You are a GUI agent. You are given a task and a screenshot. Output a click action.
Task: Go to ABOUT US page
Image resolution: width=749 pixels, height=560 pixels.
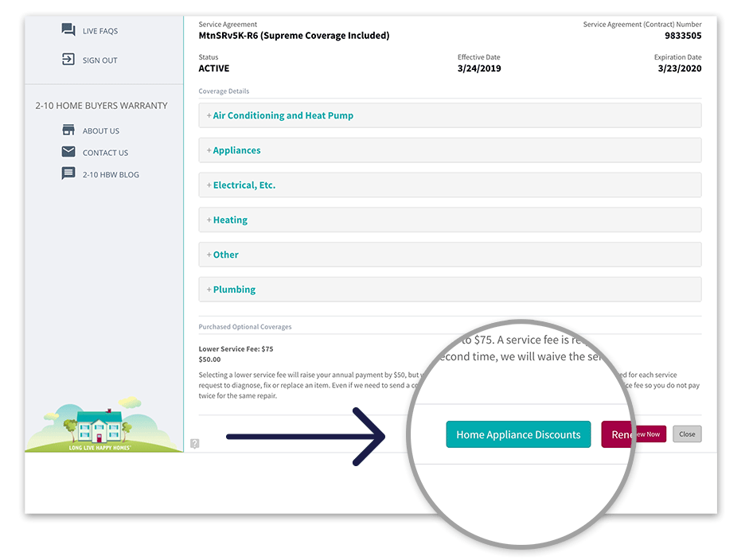(101, 130)
